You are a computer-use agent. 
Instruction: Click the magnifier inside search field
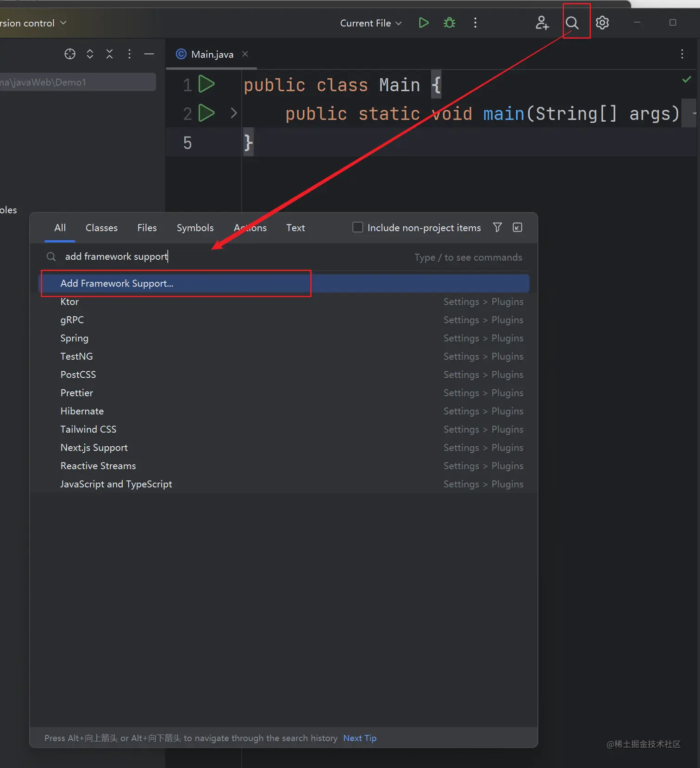(x=51, y=256)
